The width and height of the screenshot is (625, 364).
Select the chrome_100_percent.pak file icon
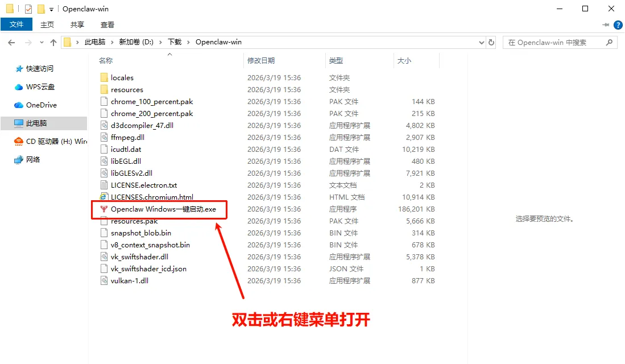point(104,101)
